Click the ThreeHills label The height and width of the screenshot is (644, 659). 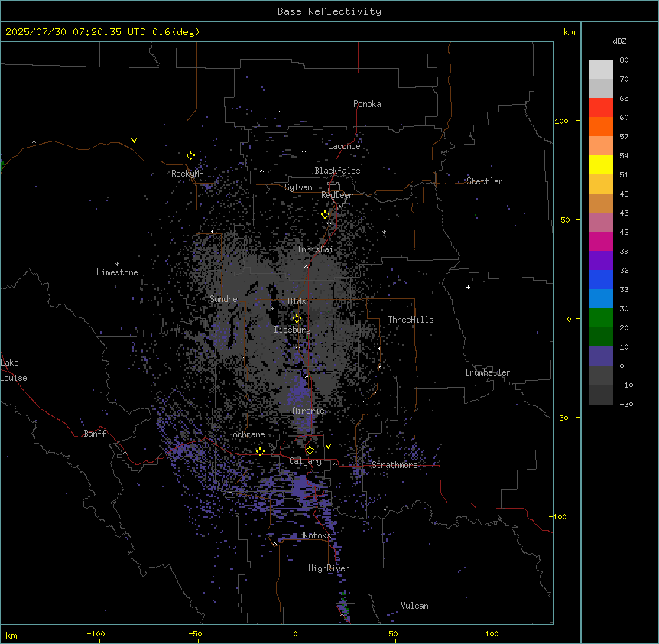click(411, 320)
